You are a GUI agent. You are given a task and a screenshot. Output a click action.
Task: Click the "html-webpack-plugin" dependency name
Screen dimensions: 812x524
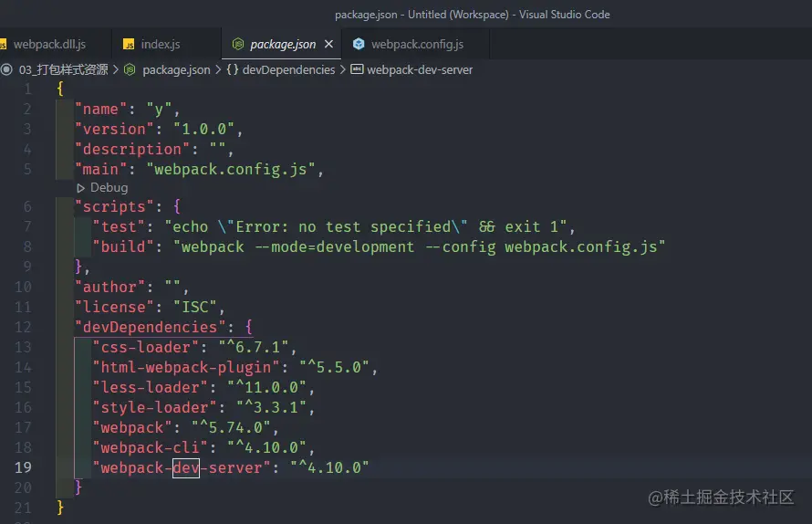pyautogui.click(x=186, y=368)
